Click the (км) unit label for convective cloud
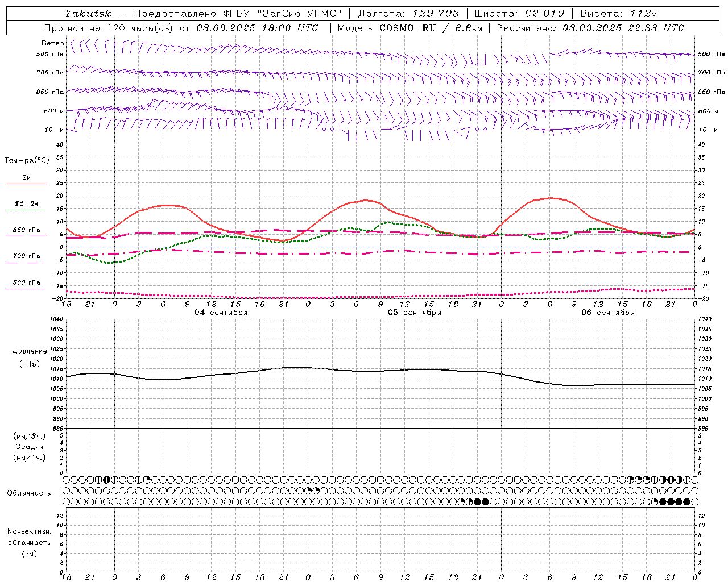728x582 pixels. click(29, 554)
